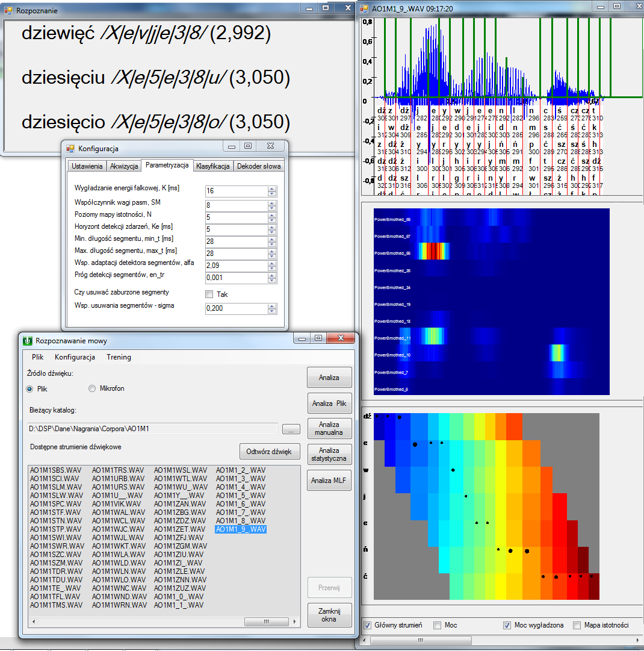Screen dimensions: 644x651
Task: Increase the sigma segment removal value
Action: pyautogui.click(x=272, y=307)
